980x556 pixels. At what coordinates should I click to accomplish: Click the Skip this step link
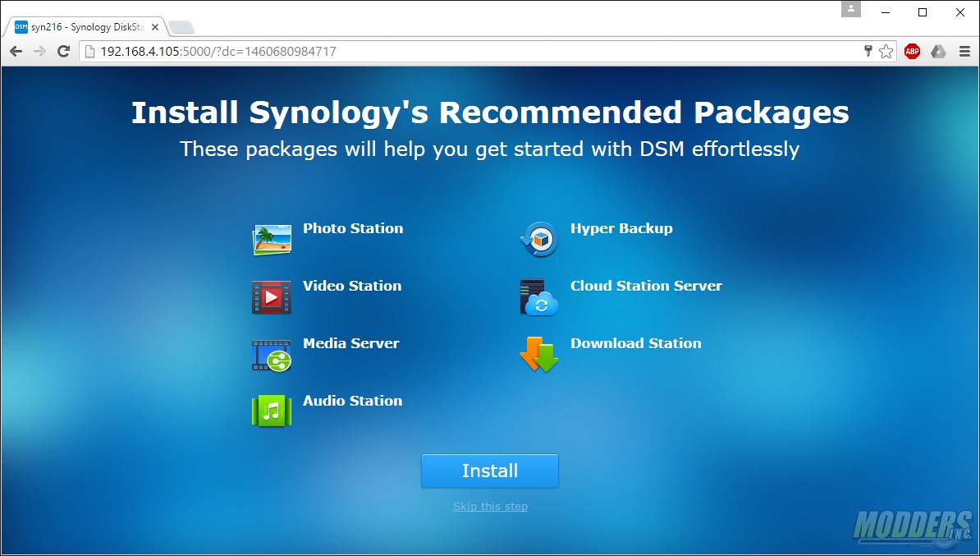coord(490,507)
